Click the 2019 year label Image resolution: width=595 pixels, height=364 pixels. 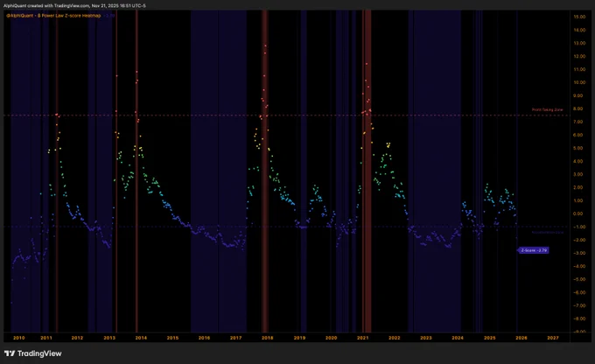[x=299, y=338]
